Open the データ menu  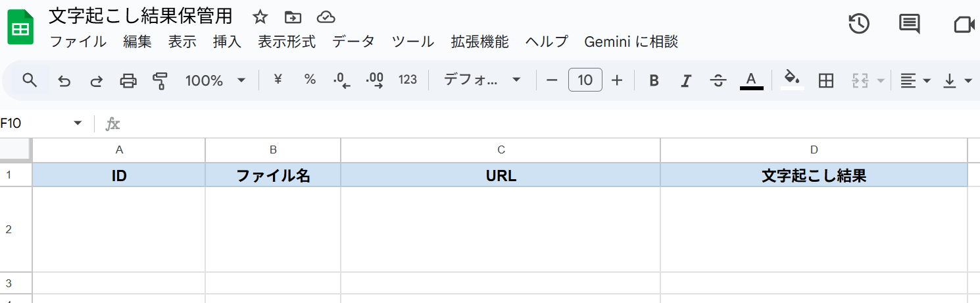pyautogui.click(x=353, y=42)
